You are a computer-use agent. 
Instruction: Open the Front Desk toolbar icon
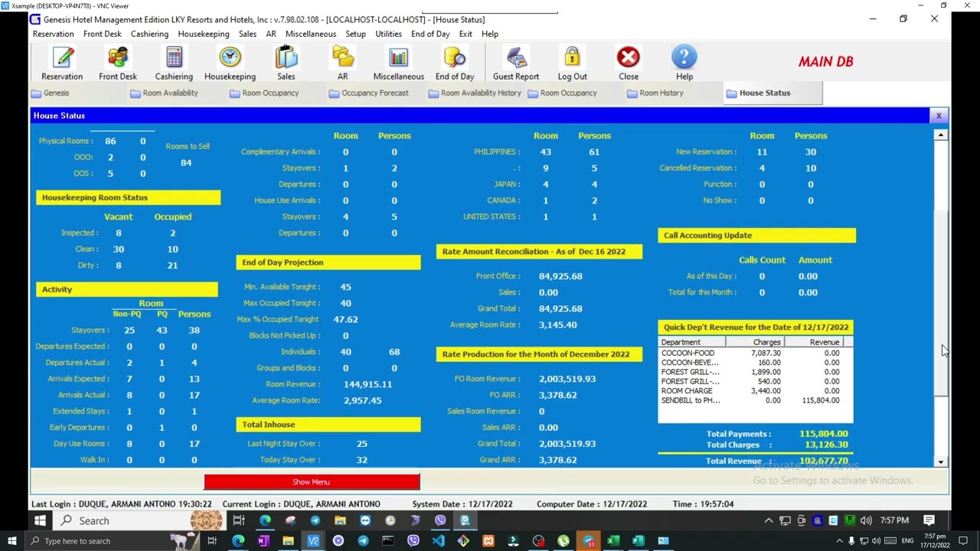[118, 64]
